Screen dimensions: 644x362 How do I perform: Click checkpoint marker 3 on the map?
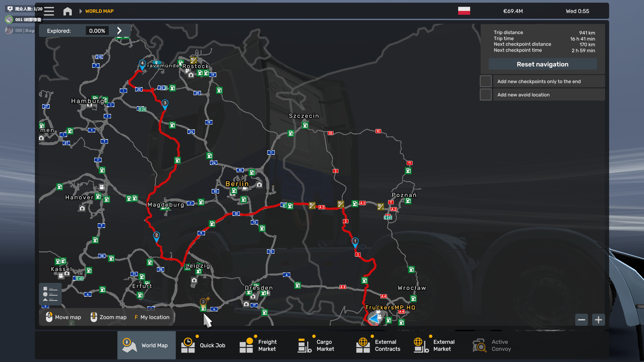(x=165, y=104)
